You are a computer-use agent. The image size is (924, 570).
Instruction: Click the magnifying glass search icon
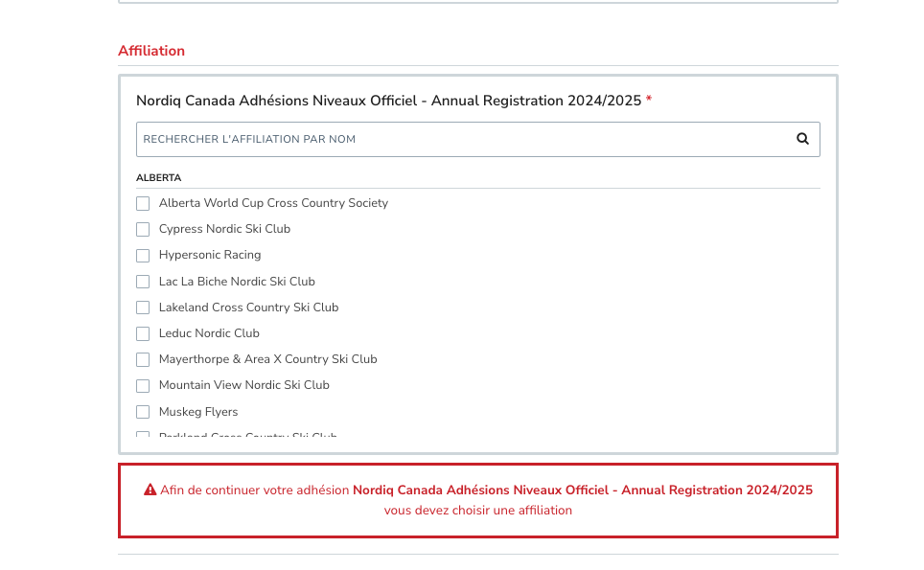click(802, 139)
